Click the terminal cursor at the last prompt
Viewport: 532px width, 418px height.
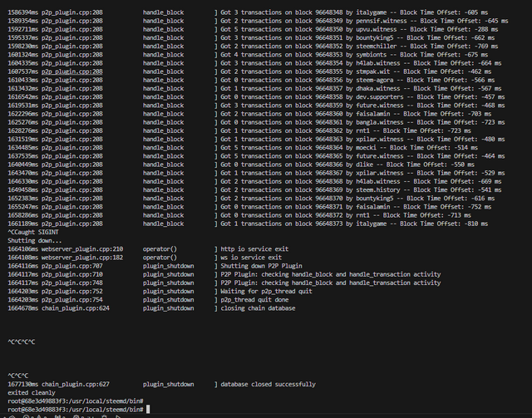pyautogui.click(x=148, y=410)
